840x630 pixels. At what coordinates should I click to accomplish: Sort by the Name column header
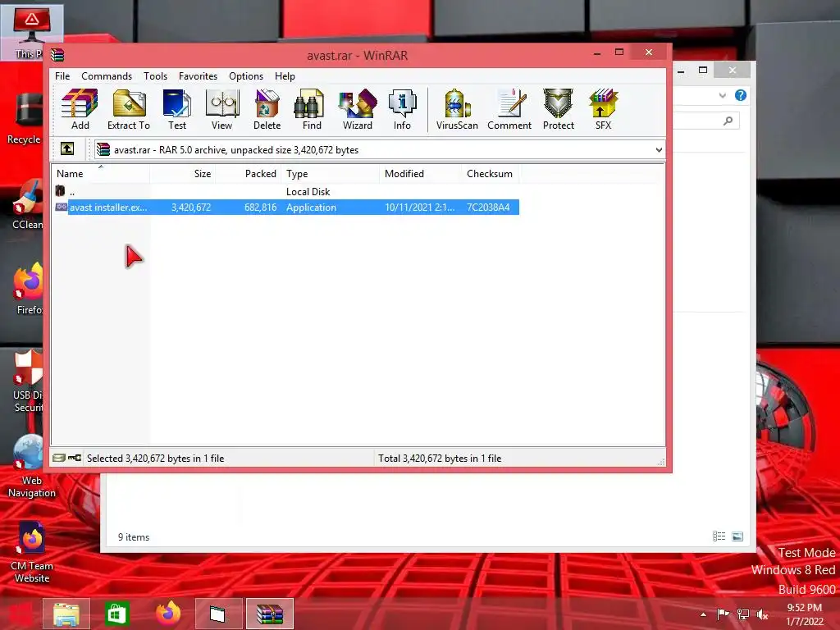[101, 174]
